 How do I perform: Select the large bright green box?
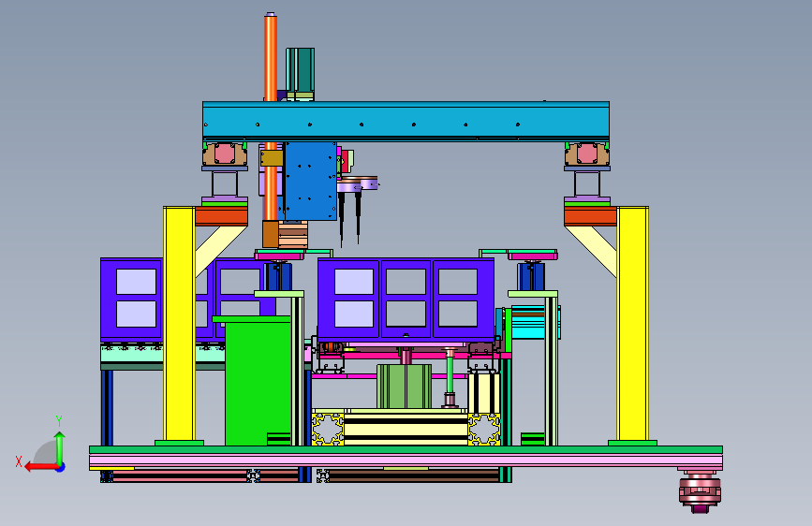[x=258, y=382]
